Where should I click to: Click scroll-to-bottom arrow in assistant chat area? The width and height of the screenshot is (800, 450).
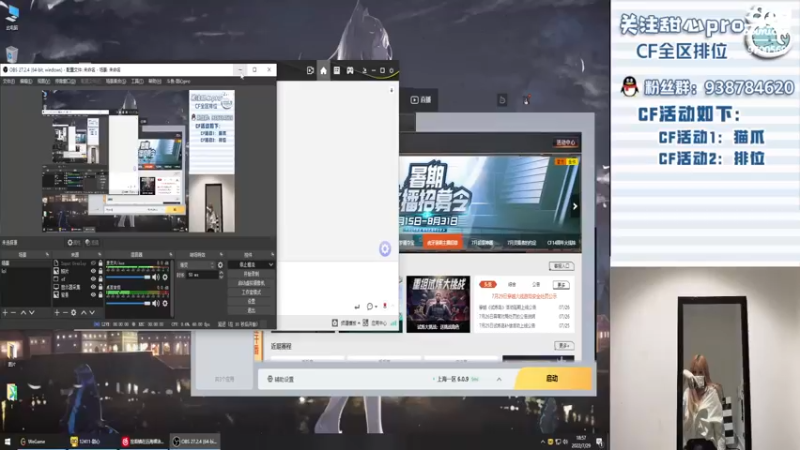(x=391, y=90)
